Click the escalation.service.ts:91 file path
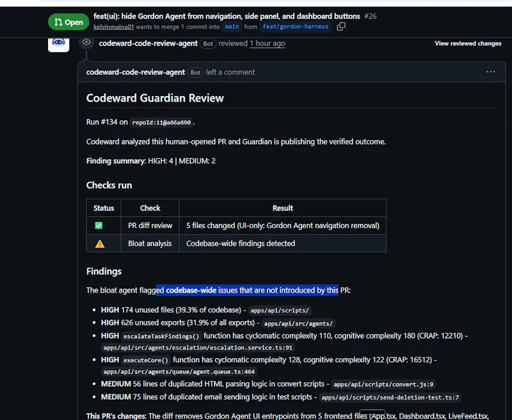The height and width of the screenshot is (420, 512). [198, 348]
